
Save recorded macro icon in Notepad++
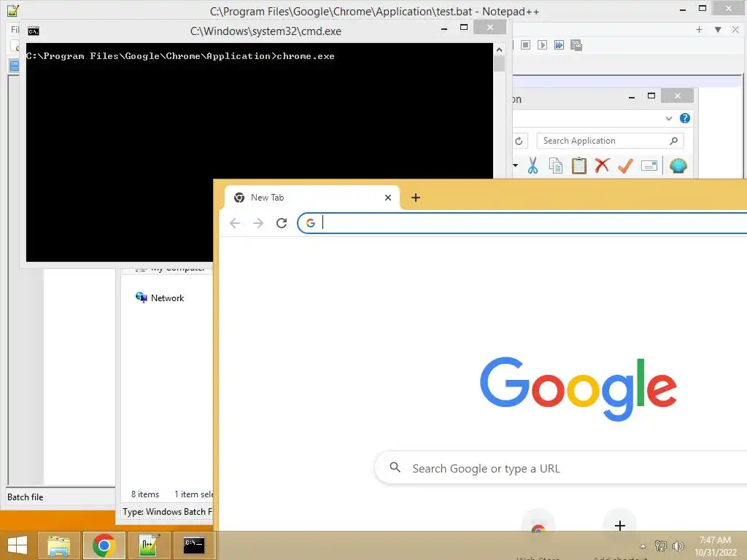(576, 45)
